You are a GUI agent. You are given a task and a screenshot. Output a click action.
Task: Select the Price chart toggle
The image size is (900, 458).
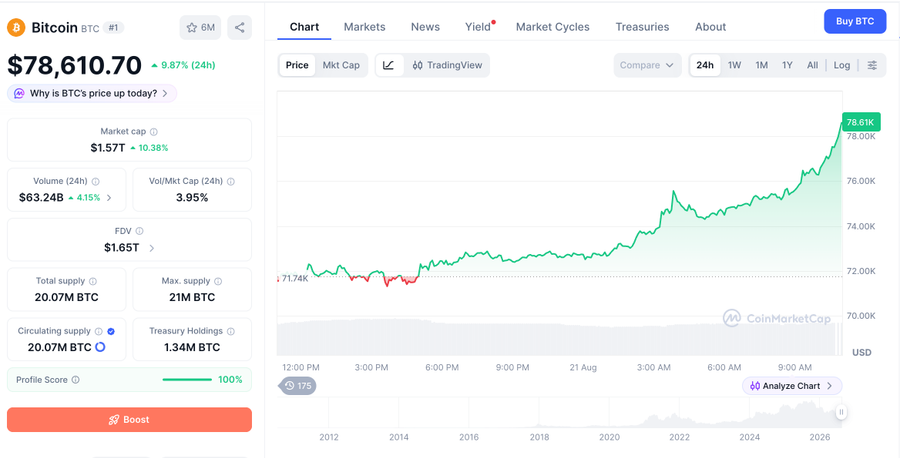click(x=297, y=65)
